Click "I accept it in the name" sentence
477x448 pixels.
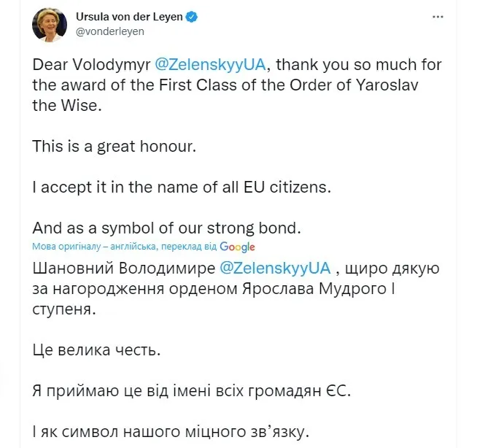pyautogui.click(x=182, y=186)
